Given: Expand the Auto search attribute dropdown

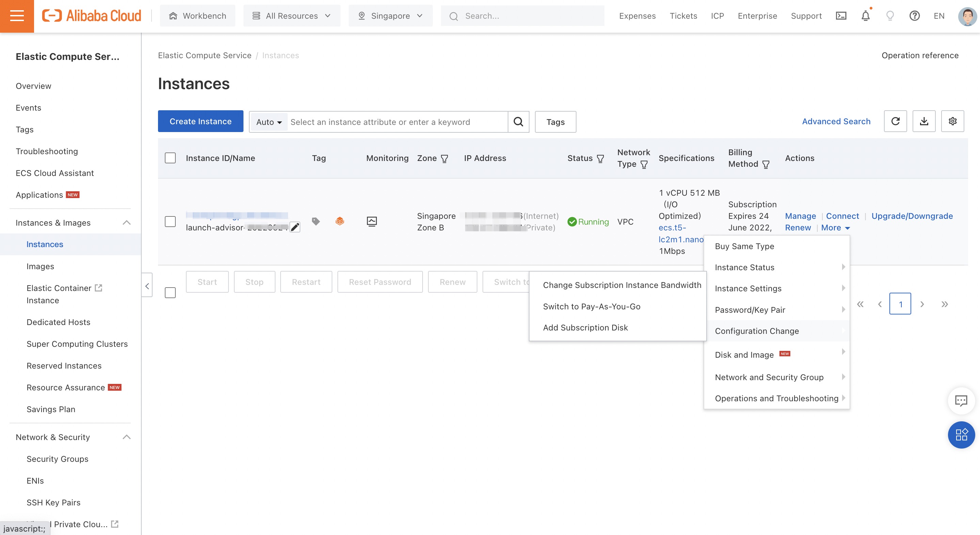Looking at the screenshot, I should tap(269, 122).
